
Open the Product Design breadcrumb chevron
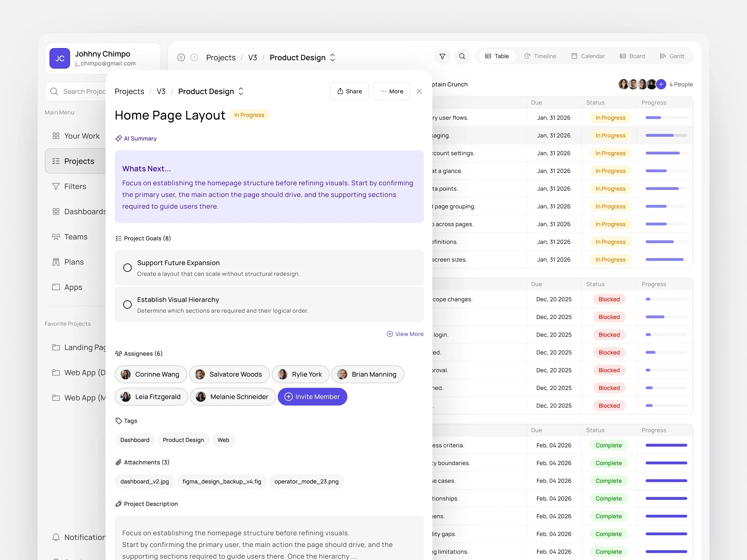(332, 57)
